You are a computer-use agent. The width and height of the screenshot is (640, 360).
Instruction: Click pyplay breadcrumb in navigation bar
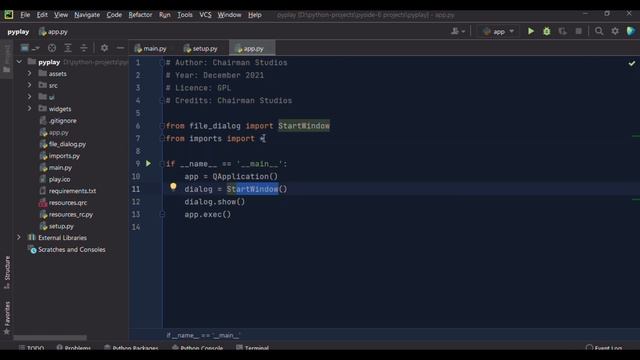[18, 31]
